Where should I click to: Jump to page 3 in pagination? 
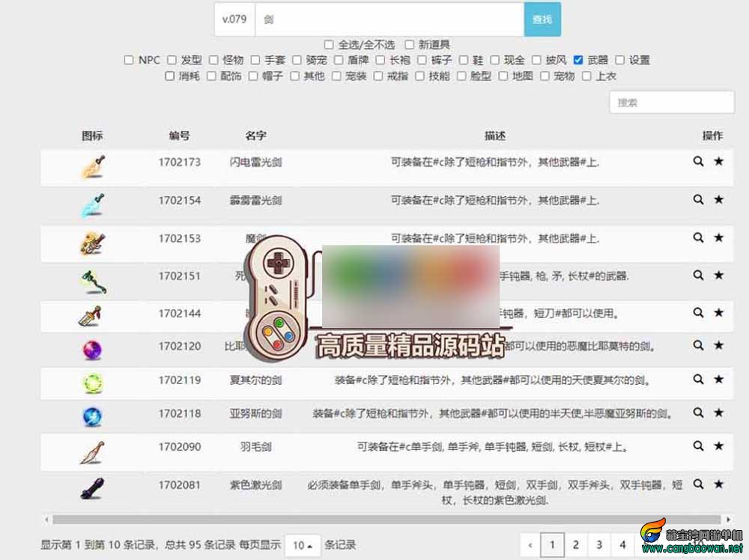pyautogui.click(x=599, y=545)
